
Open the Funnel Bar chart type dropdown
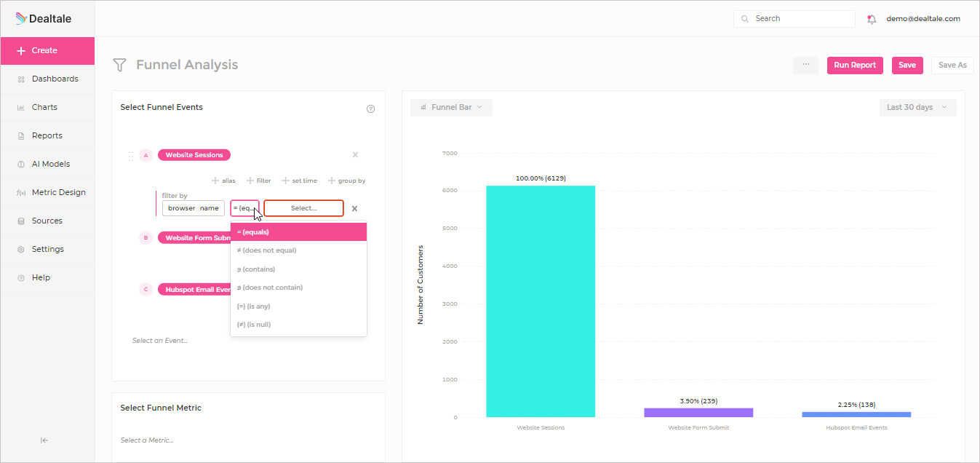[451, 108]
